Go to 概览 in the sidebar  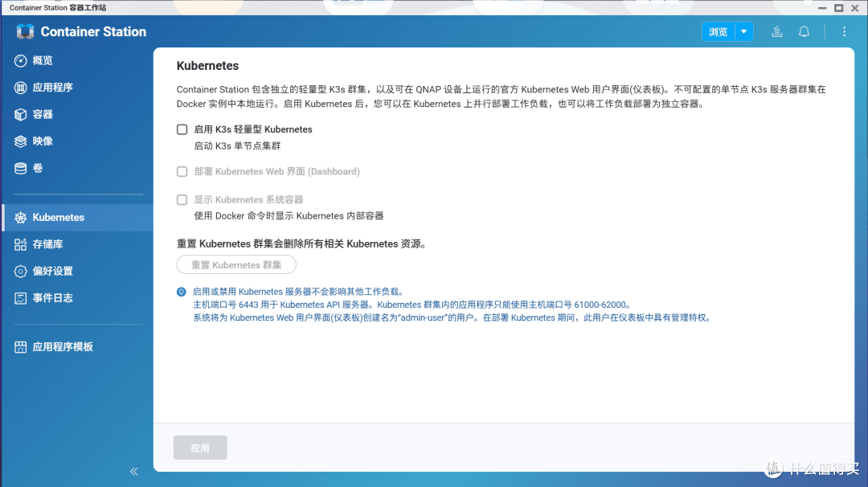point(43,61)
